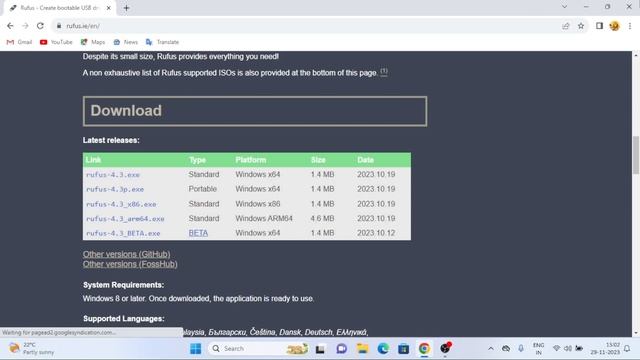Download rufus-4.3_BETA.exe
Viewport: 640px width, 360px height.
pyautogui.click(x=123, y=233)
